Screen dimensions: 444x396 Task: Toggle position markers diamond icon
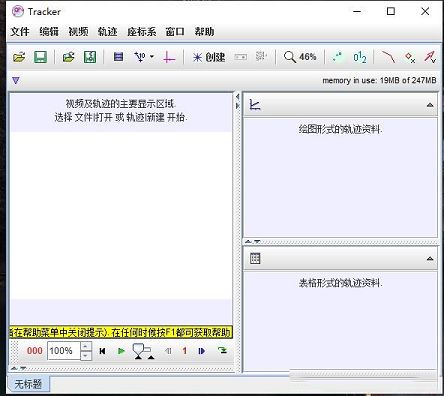click(x=410, y=58)
